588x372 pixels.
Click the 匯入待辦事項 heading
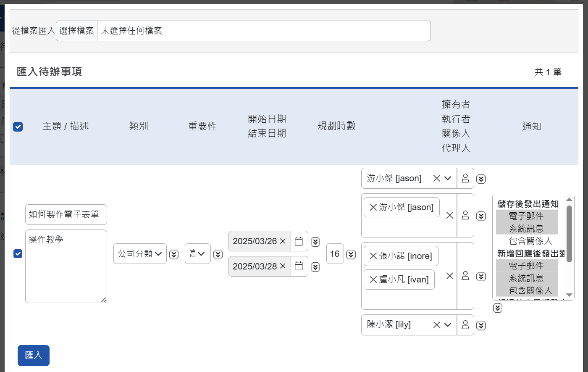point(50,71)
